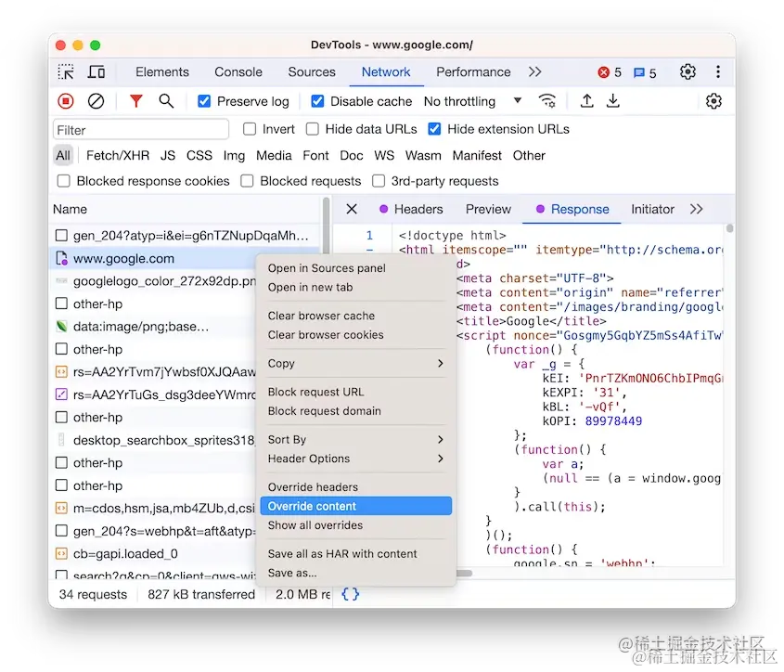Image resolution: width=784 pixels, height=672 pixels.
Task: Open the Sources panel tab
Action: pos(312,72)
